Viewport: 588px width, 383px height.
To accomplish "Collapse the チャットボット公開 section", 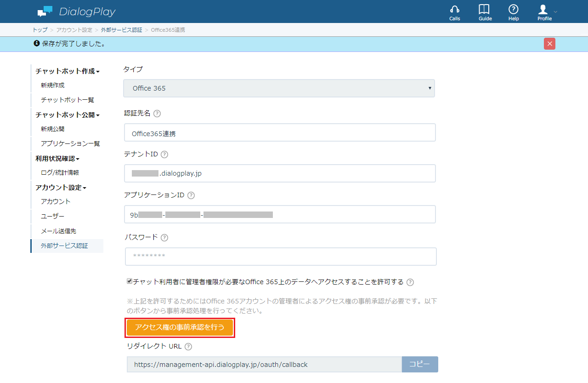I will coord(68,115).
